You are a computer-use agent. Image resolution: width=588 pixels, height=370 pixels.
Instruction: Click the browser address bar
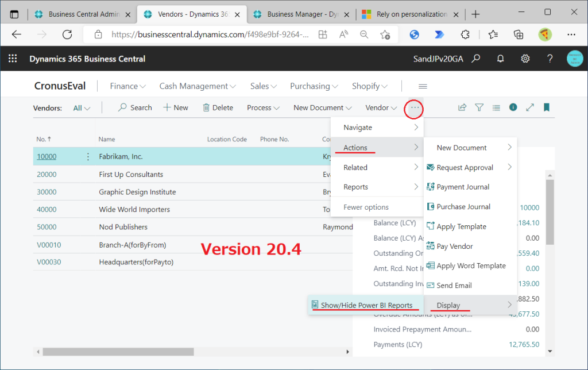(210, 34)
